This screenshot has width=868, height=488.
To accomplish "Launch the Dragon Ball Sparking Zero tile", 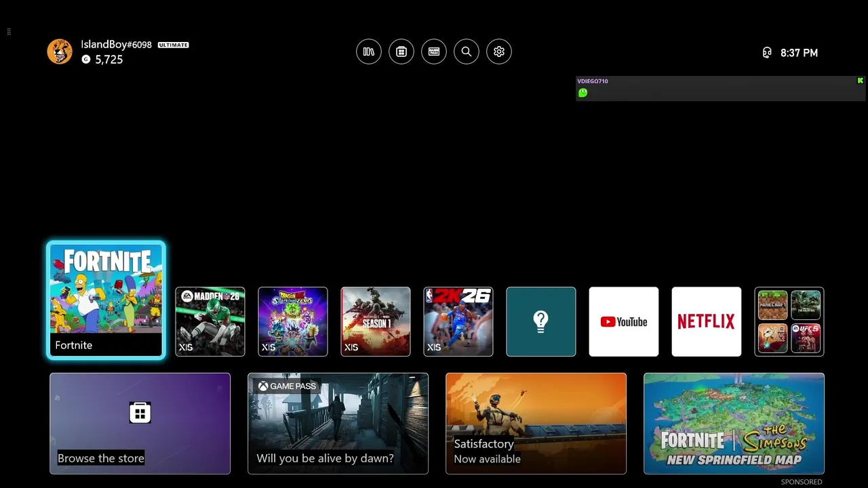I will click(x=293, y=322).
